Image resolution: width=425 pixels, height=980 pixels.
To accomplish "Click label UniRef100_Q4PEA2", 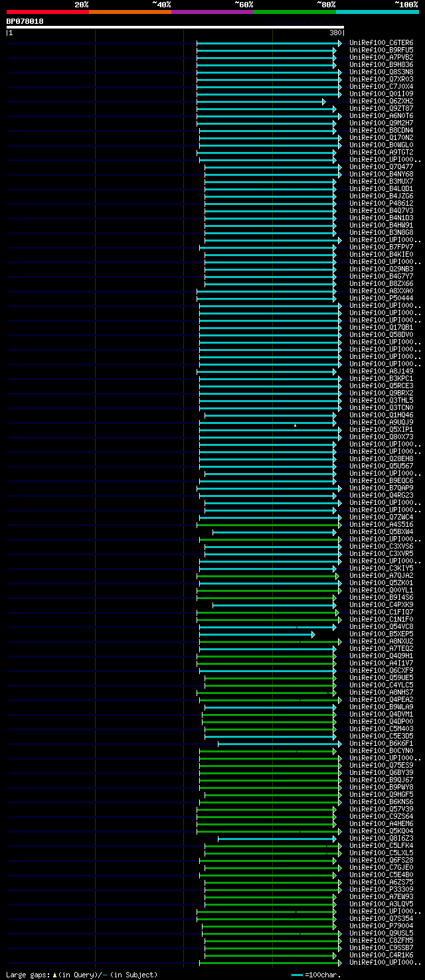I will tap(381, 700).
